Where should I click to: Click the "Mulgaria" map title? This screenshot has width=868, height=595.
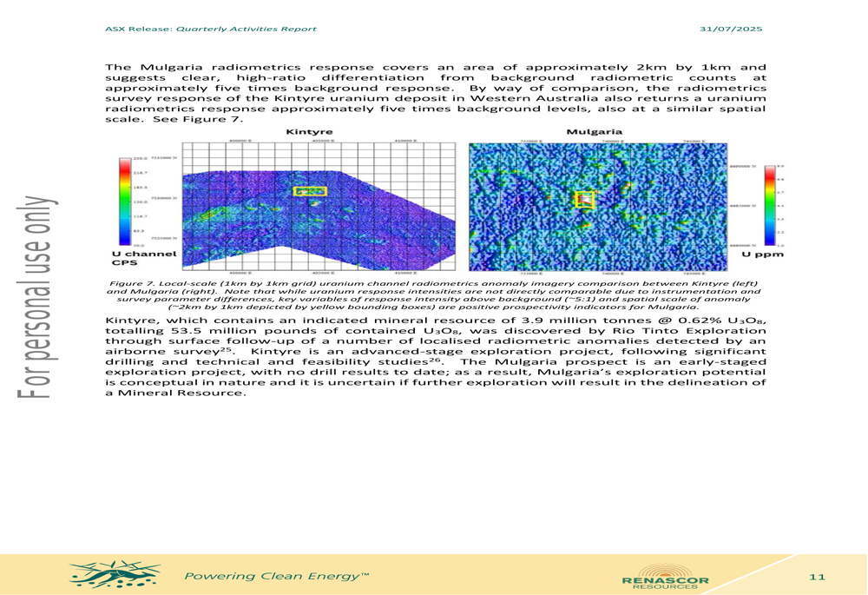coord(594,132)
